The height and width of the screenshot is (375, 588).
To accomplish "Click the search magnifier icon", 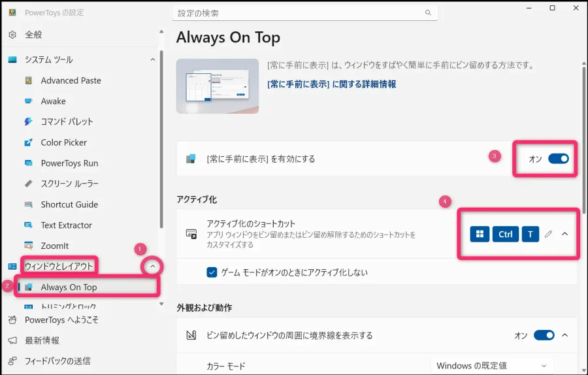I will (x=428, y=13).
